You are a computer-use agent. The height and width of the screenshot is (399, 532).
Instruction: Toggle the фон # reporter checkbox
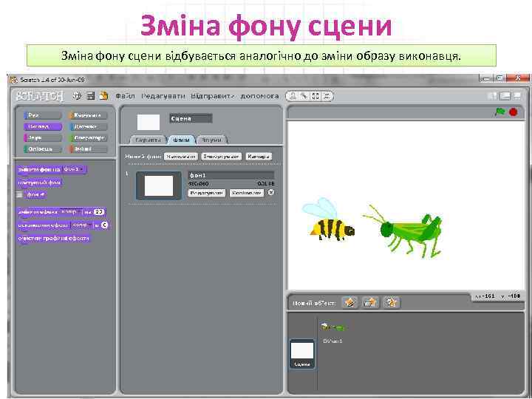(x=20, y=195)
